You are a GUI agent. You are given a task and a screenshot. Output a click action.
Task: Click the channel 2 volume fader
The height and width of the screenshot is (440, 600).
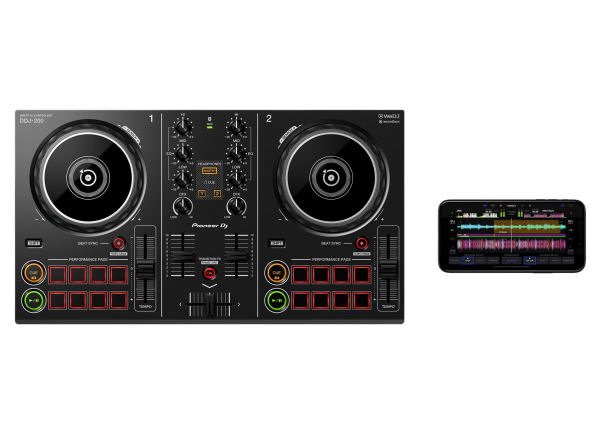pyautogui.click(x=236, y=256)
